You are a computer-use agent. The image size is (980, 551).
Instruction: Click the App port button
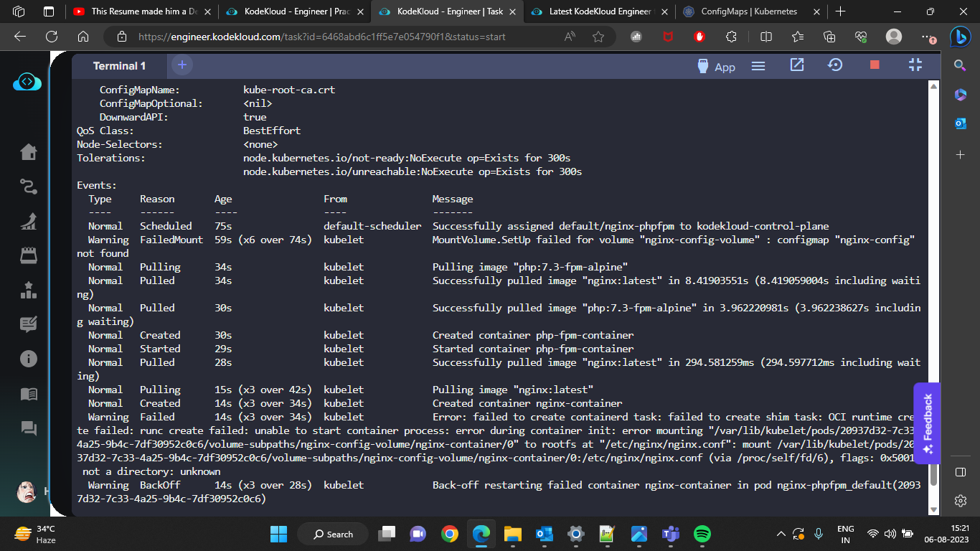717,67
